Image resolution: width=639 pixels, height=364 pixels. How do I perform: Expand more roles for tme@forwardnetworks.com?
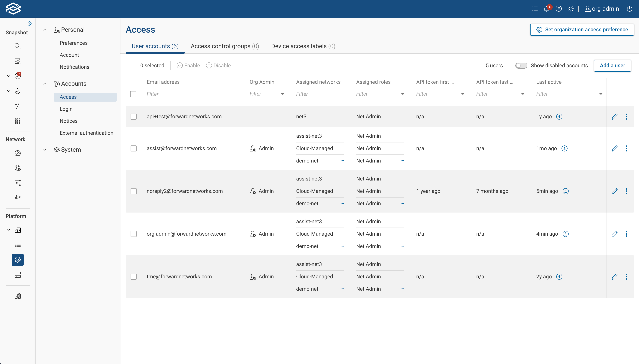402,289
